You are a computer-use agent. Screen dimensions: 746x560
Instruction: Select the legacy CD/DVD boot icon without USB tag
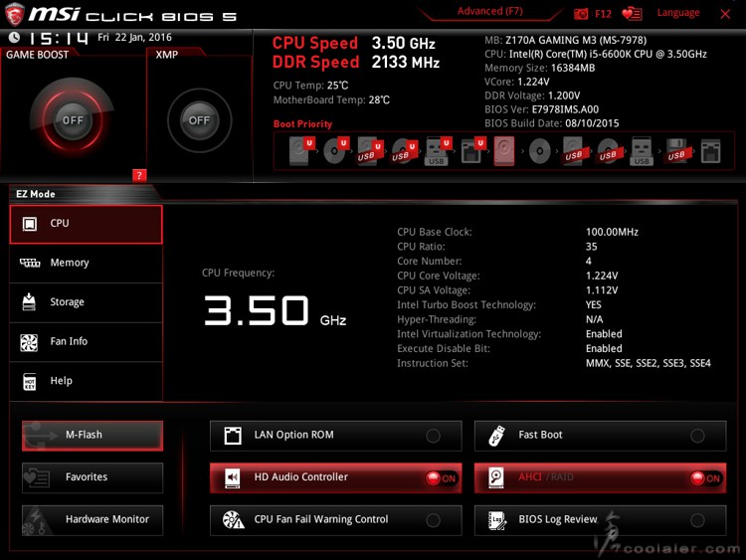pos(539,151)
